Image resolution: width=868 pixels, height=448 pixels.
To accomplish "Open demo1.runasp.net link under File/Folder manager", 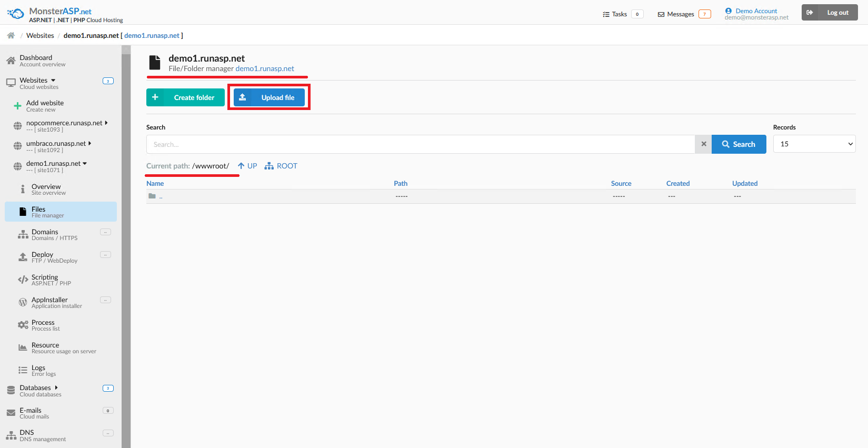I will coord(265,68).
